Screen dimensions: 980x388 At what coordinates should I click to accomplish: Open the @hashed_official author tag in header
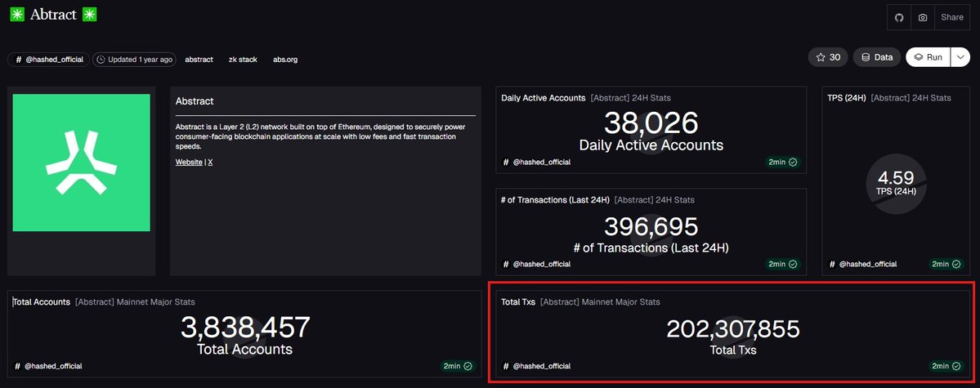(49, 60)
